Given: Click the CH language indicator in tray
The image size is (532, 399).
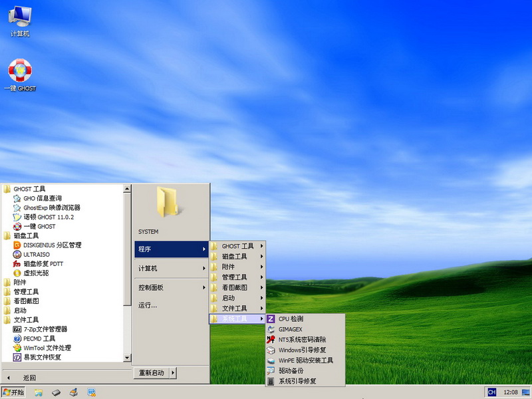Looking at the screenshot, I should point(491,392).
